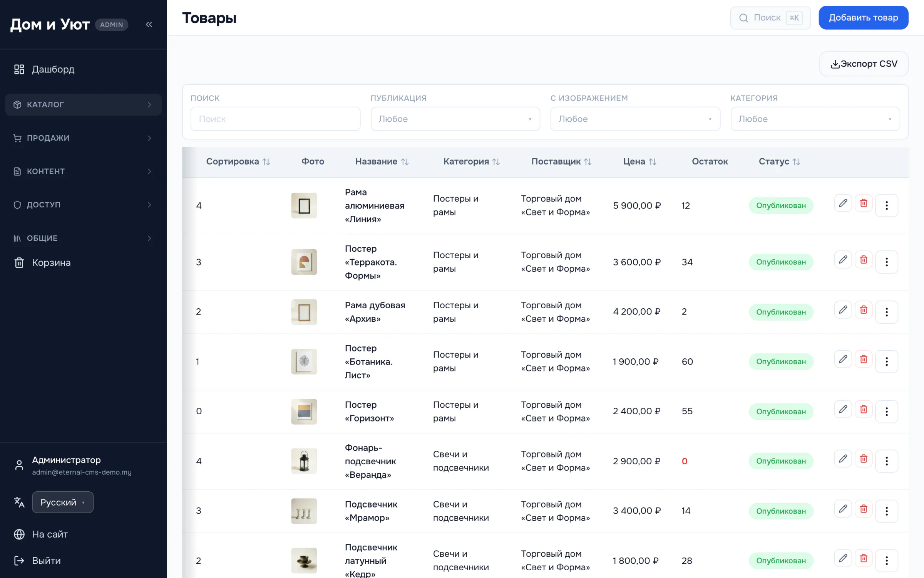The width and height of the screenshot is (924, 578).
Task: Sort table by Название column
Action: tap(382, 161)
